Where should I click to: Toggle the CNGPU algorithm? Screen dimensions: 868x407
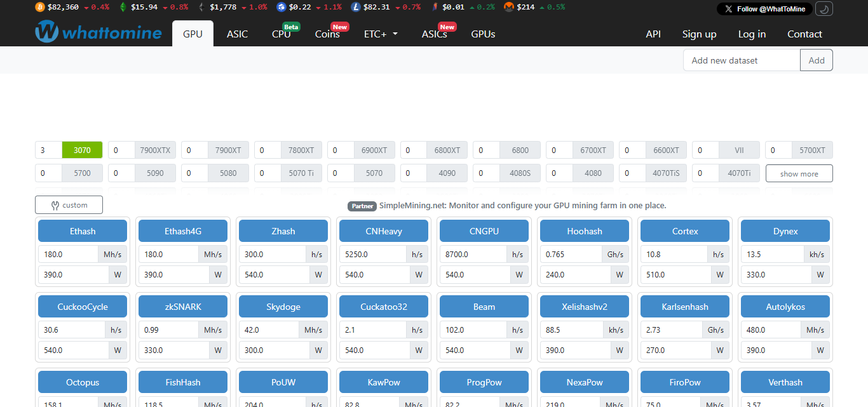484,231
